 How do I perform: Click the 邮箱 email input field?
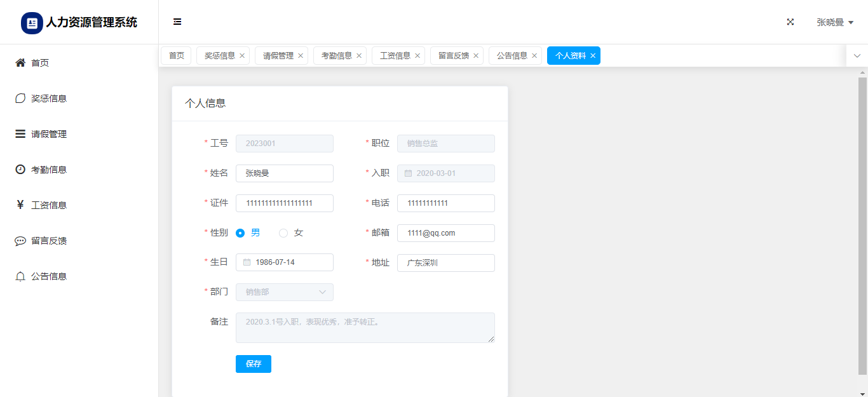(x=445, y=233)
